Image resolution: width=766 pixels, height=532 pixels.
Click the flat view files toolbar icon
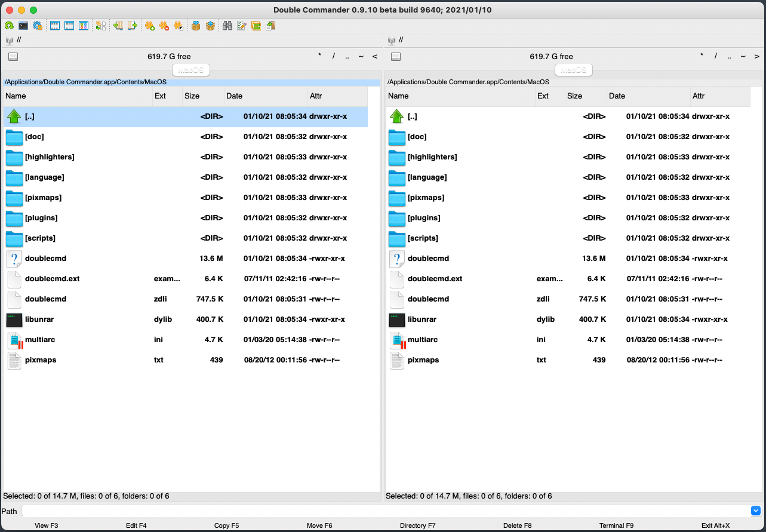tap(101, 26)
